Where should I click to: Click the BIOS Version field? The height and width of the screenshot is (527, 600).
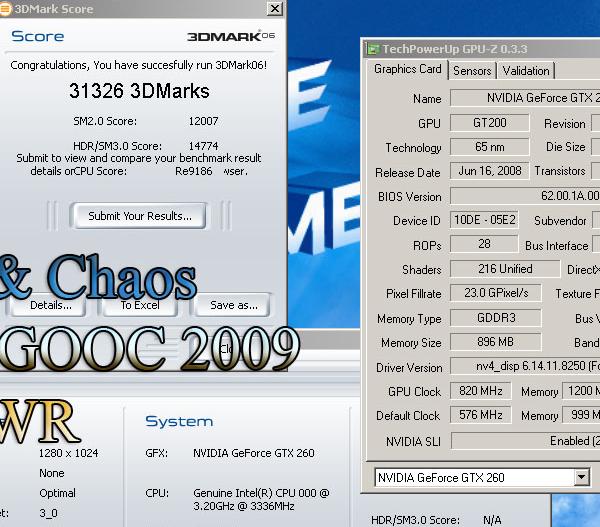[525, 196]
